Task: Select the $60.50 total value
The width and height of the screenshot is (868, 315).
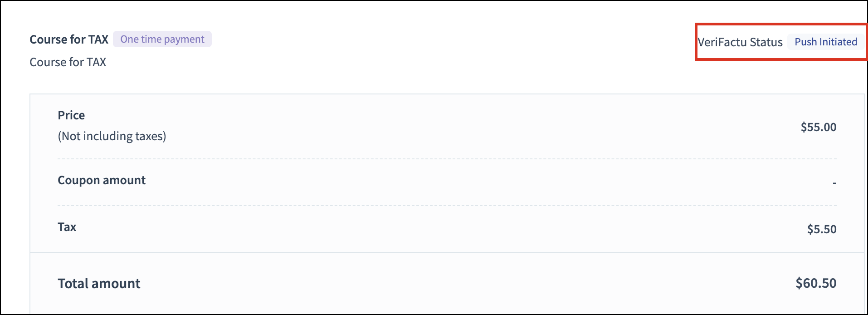Action: (815, 283)
